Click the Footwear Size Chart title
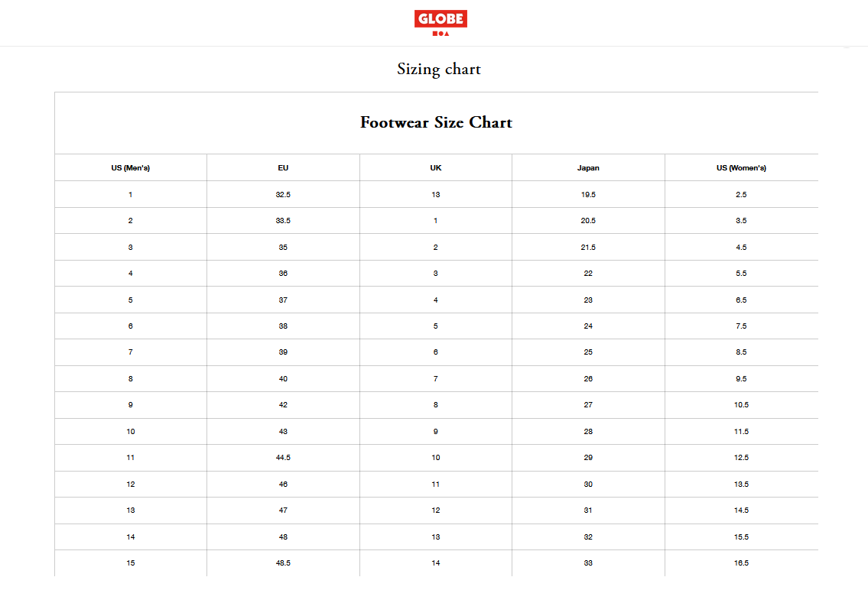 click(436, 122)
